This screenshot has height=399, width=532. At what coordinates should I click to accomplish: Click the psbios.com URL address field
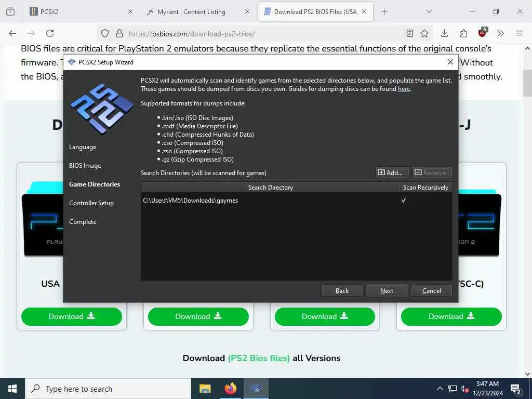point(264,33)
